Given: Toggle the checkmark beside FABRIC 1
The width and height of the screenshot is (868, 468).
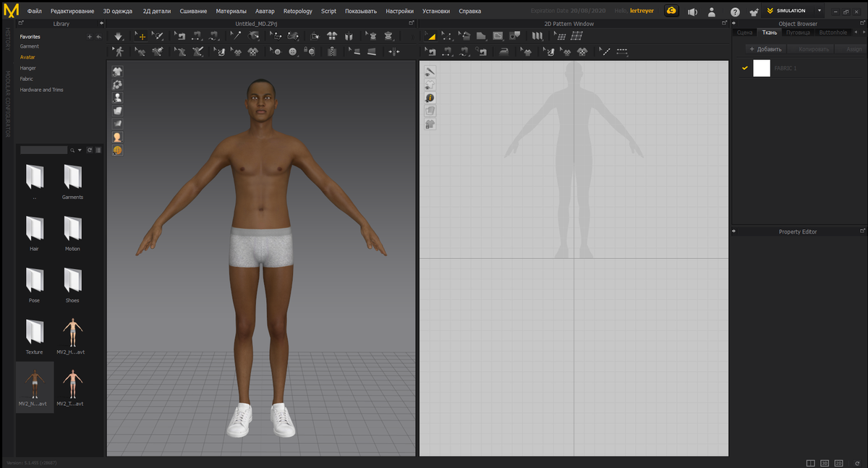Looking at the screenshot, I should pyautogui.click(x=745, y=68).
